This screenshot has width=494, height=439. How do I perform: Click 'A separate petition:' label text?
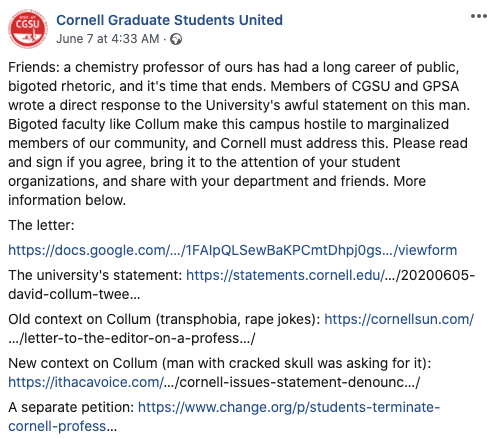pos(71,407)
